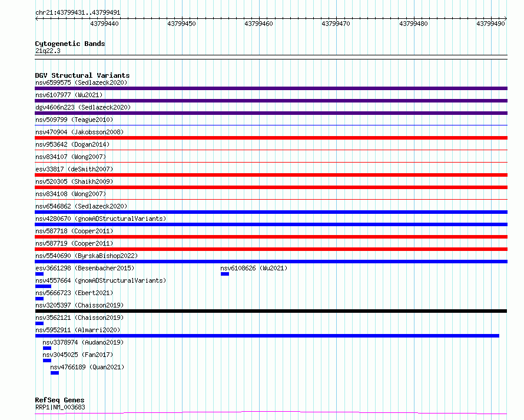The width and height of the screenshot is (524, 420).
Task: Click ruler position 43799490
Action: click(490, 24)
